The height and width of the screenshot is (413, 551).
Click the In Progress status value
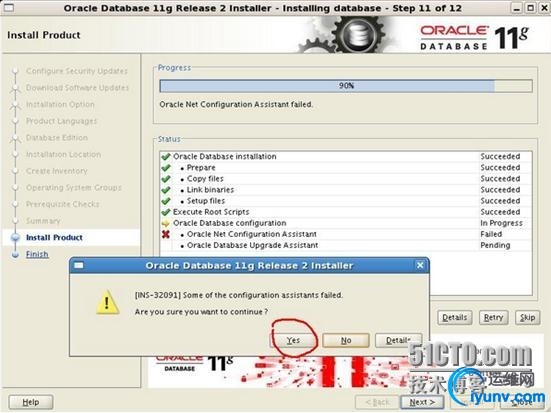501,223
